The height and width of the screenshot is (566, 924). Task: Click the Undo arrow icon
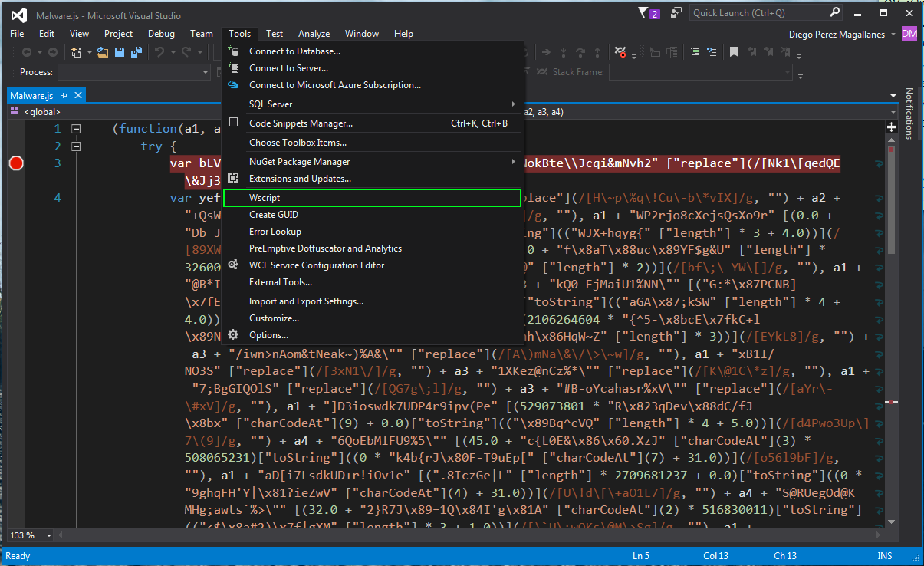coord(159,52)
